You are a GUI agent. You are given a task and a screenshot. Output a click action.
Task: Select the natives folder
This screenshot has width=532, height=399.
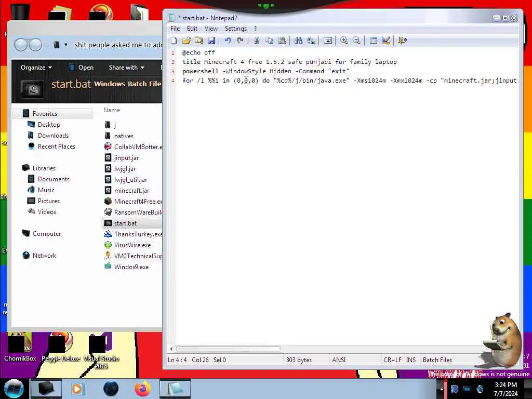pyautogui.click(x=124, y=136)
